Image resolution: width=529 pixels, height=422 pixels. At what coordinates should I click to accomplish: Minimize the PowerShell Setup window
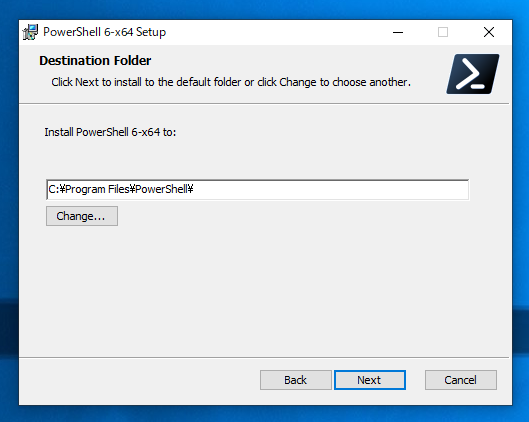tap(398, 32)
